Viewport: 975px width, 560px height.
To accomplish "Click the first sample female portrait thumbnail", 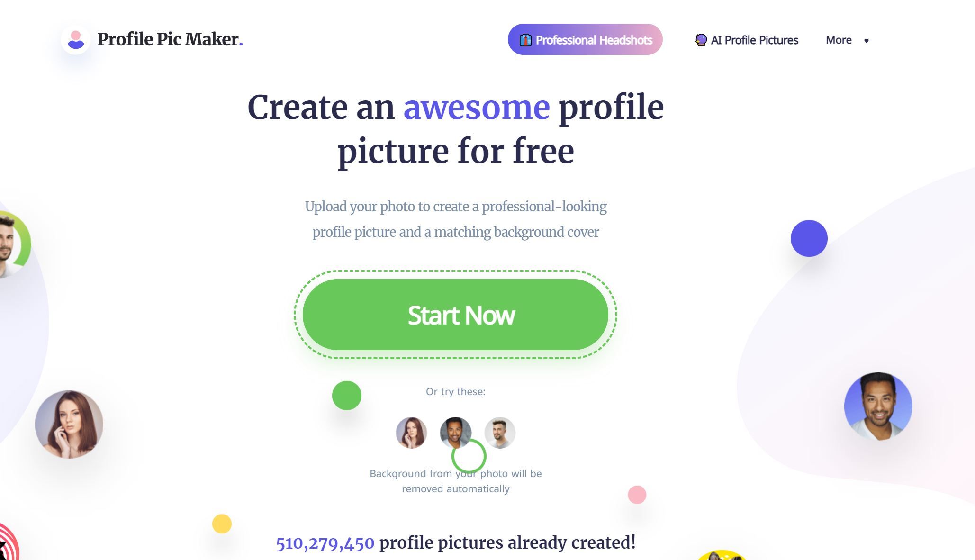I will pos(411,432).
